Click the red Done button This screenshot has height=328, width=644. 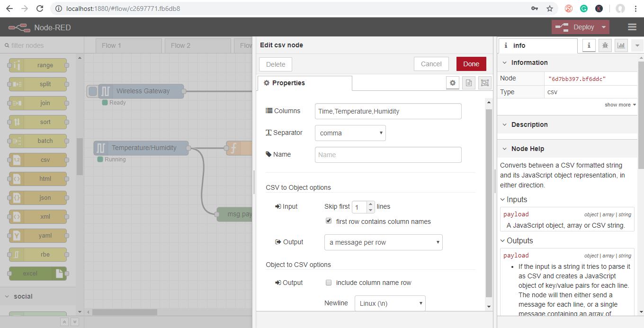click(x=471, y=64)
